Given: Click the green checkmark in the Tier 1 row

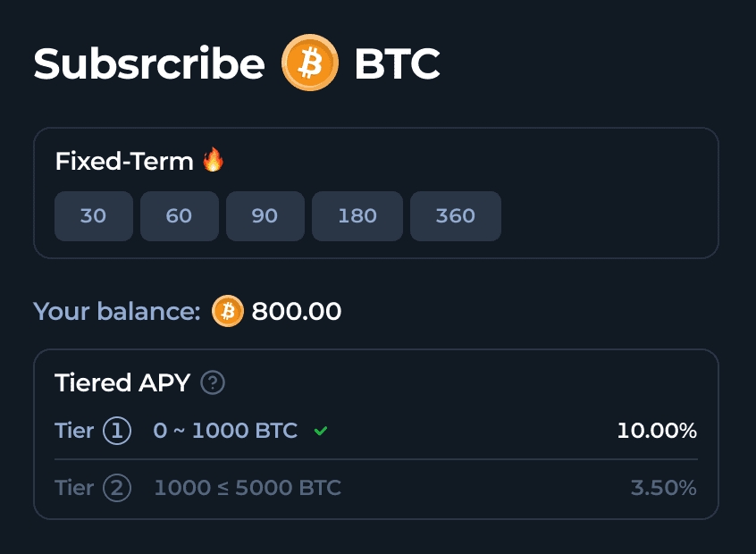Looking at the screenshot, I should 321,432.
